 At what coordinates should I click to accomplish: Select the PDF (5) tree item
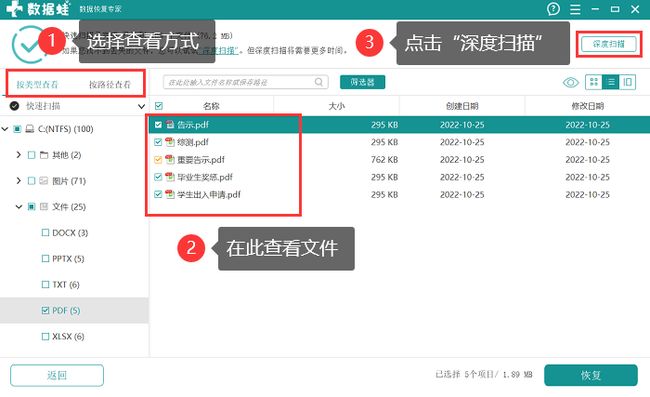(x=66, y=310)
